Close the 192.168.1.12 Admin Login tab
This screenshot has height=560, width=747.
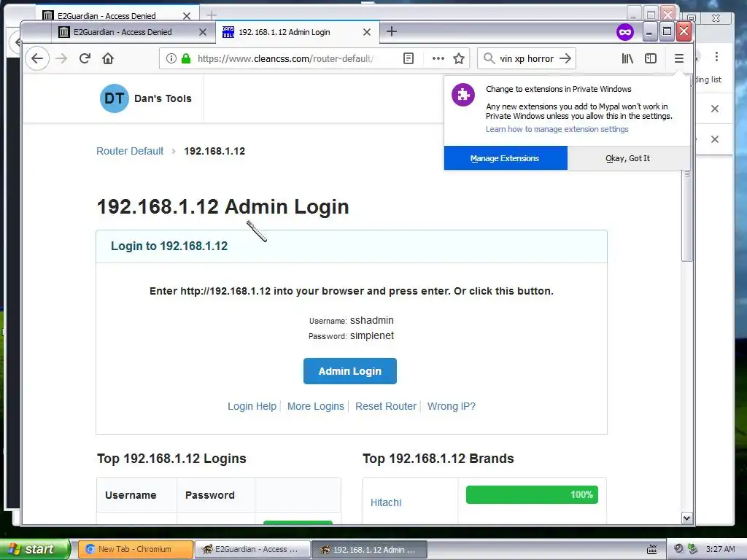pos(367,32)
